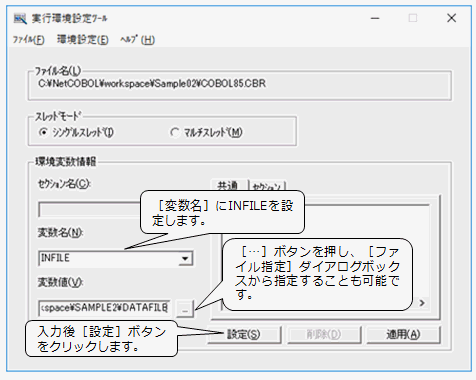Open the ファイル(F) menu
476x380 pixels.
(x=28, y=40)
